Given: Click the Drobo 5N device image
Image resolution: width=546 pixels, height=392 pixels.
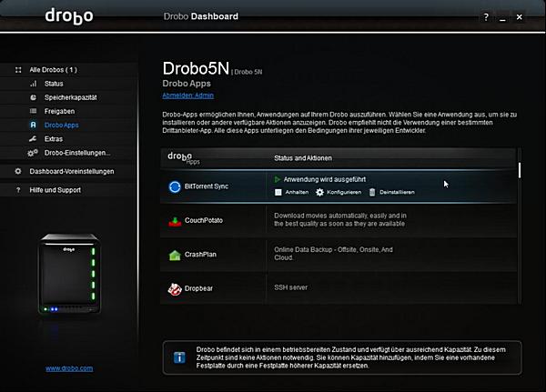Looking at the screenshot, I should click(69, 275).
